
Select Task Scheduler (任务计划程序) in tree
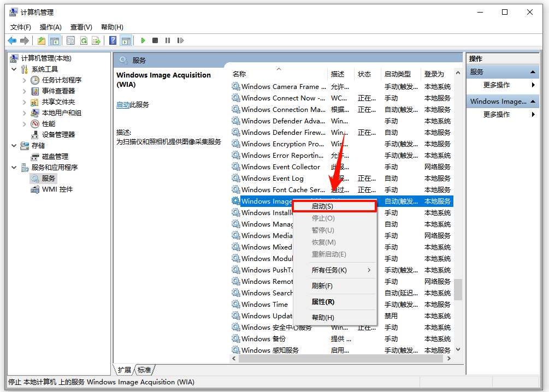coord(62,80)
